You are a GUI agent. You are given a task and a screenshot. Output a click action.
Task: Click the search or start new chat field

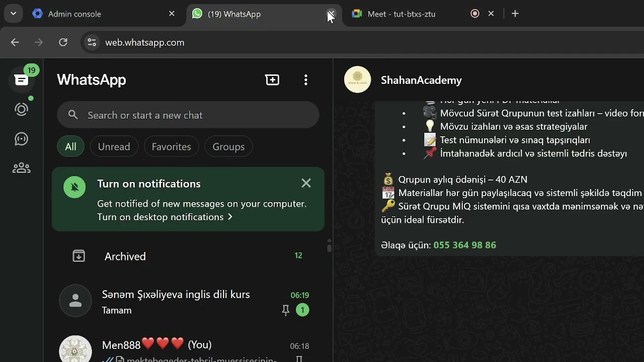click(188, 115)
